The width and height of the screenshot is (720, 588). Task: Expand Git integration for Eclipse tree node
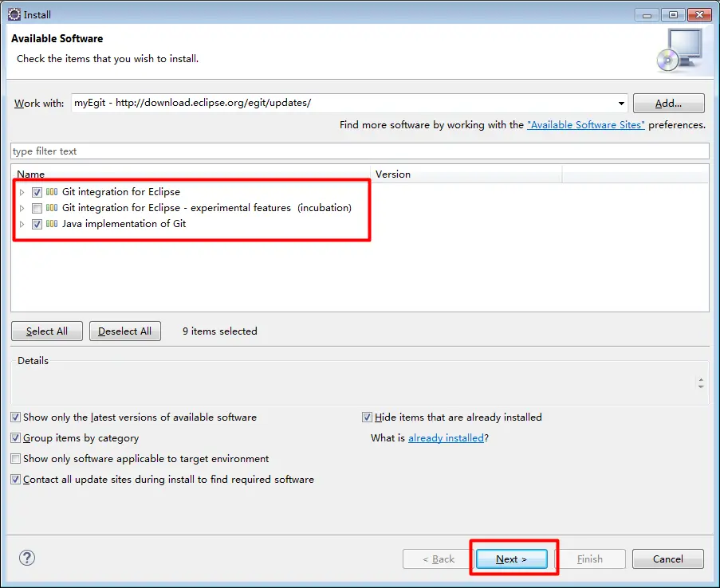click(22, 192)
